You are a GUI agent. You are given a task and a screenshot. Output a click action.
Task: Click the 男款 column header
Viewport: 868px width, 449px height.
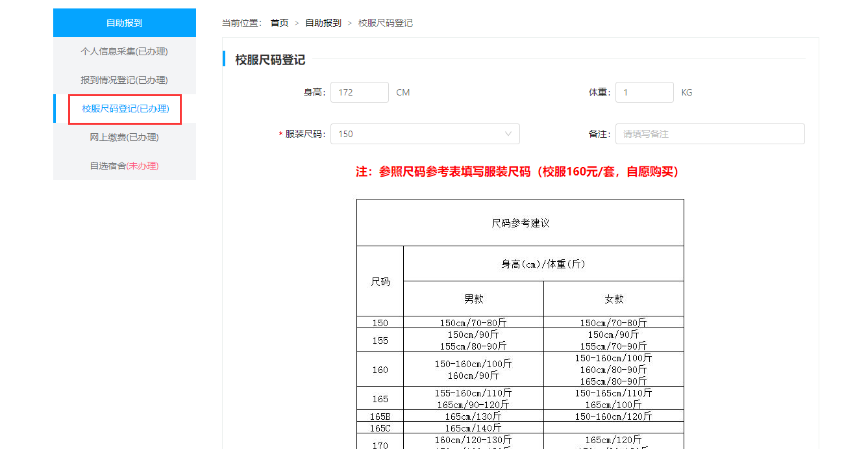(473, 299)
